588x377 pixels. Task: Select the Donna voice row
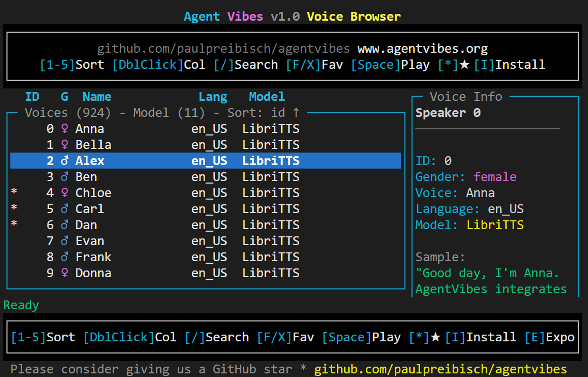coord(206,273)
